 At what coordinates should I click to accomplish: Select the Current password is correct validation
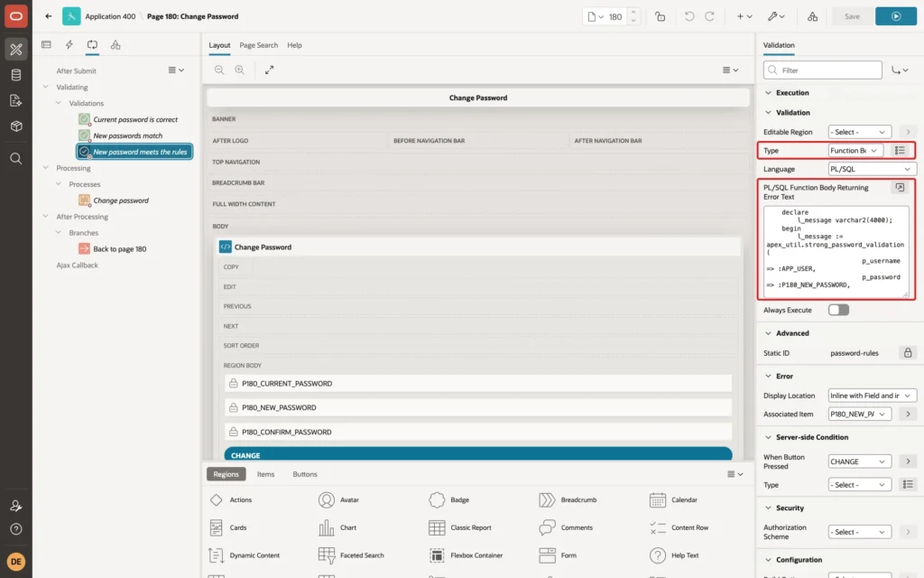(x=135, y=120)
